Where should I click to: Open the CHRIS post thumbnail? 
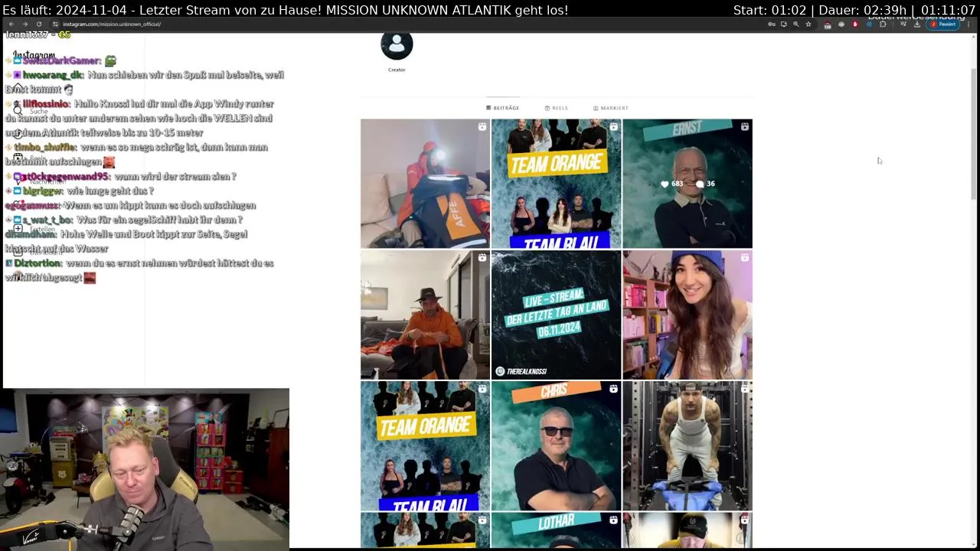pyautogui.click(x=556, y=446)
